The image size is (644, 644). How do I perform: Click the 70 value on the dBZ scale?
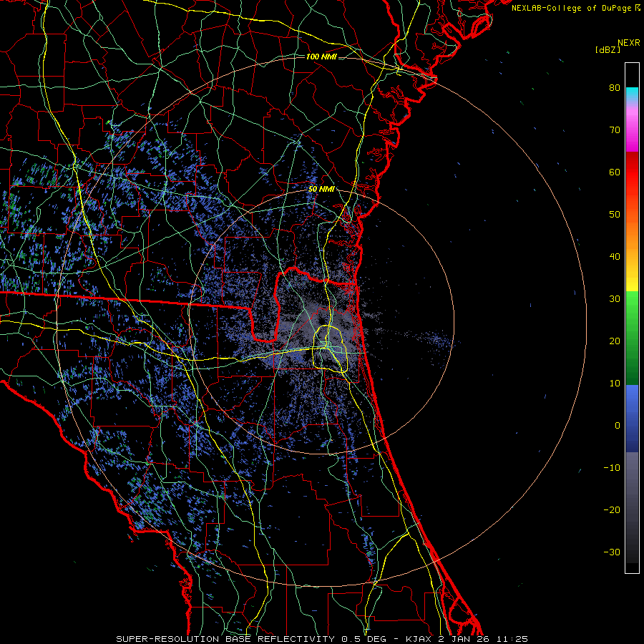(615, 130)
